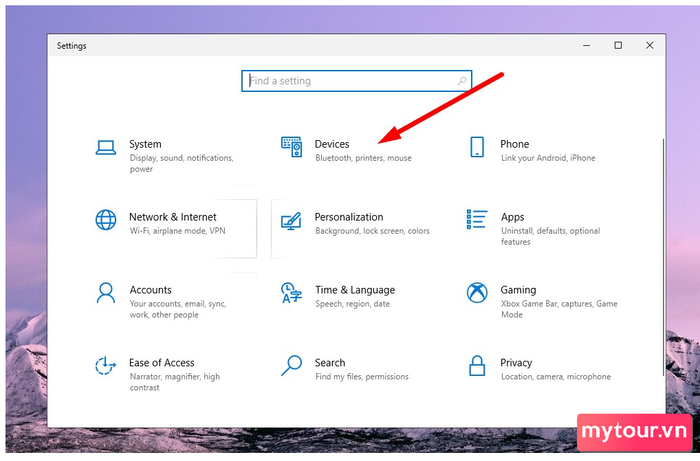Open the Search category heading

[x=330, y=362]
